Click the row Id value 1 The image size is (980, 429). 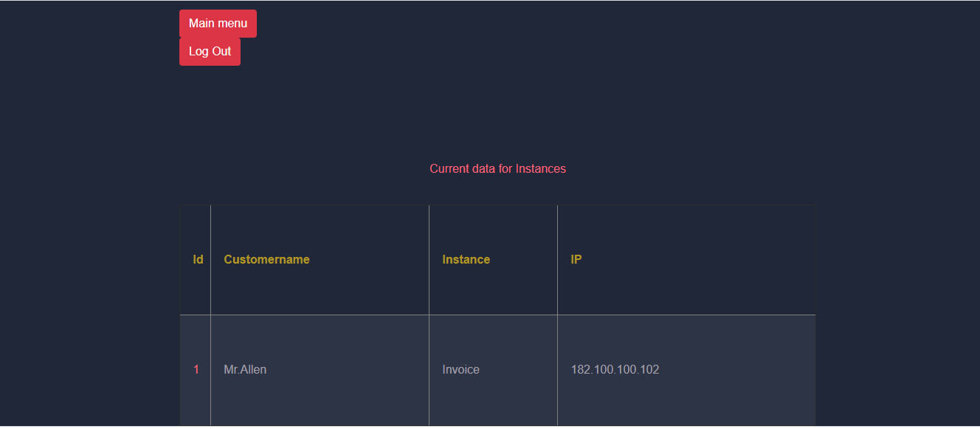click(196, 369)
